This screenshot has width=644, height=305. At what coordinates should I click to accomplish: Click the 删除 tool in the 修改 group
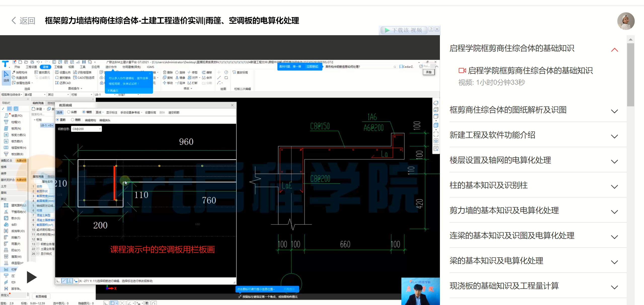point(168,72)
